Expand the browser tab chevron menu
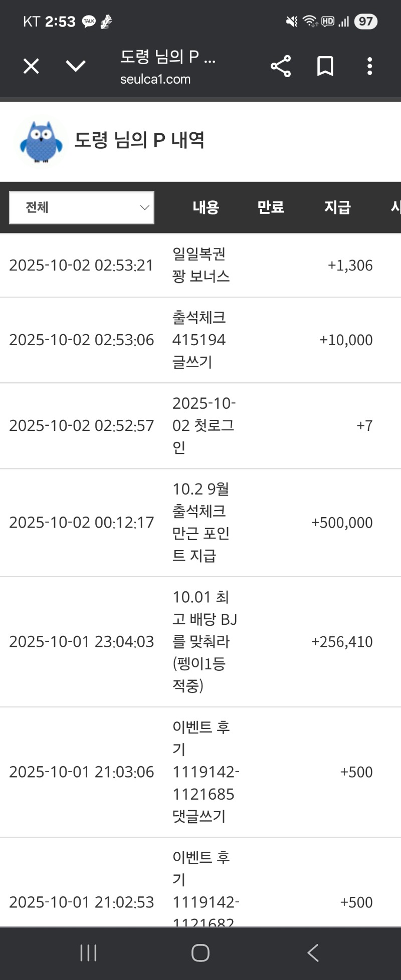The height and width of the screenshot is (980, 401). point(76,66)
